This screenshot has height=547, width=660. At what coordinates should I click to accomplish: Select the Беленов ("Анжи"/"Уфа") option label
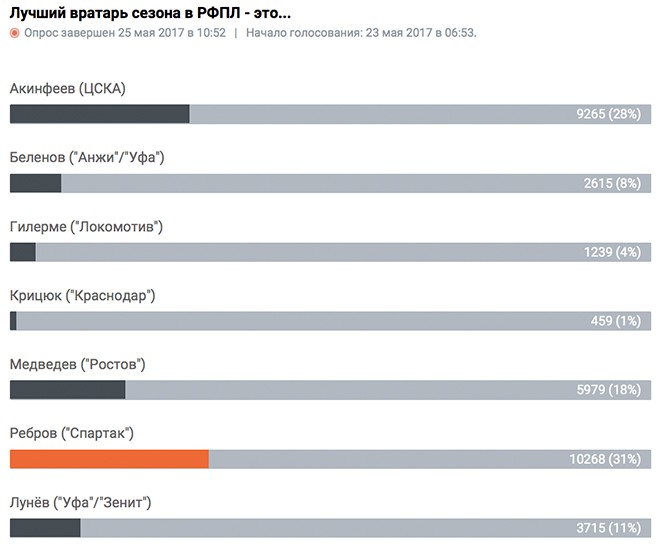pyautogui.click(x=86, y=158)
